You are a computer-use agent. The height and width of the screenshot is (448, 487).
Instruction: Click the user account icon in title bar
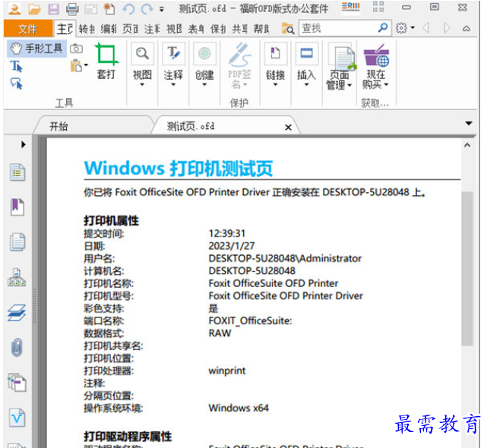[14, 8]
